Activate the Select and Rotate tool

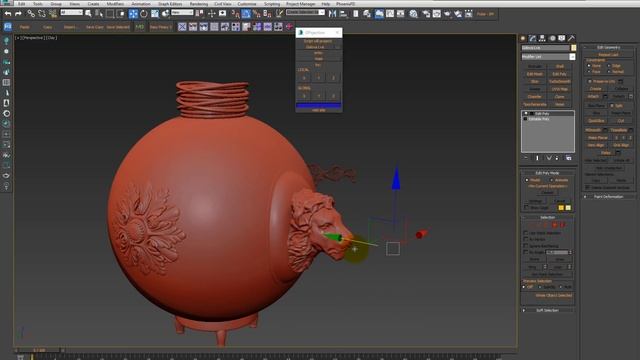tap(144, 14)
